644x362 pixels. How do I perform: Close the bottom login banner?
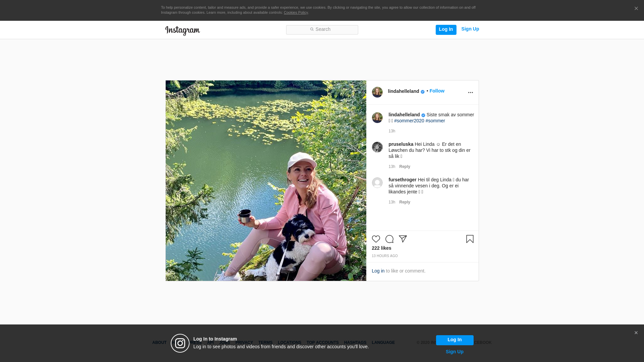pyautogui.click(x=636, y=333)
